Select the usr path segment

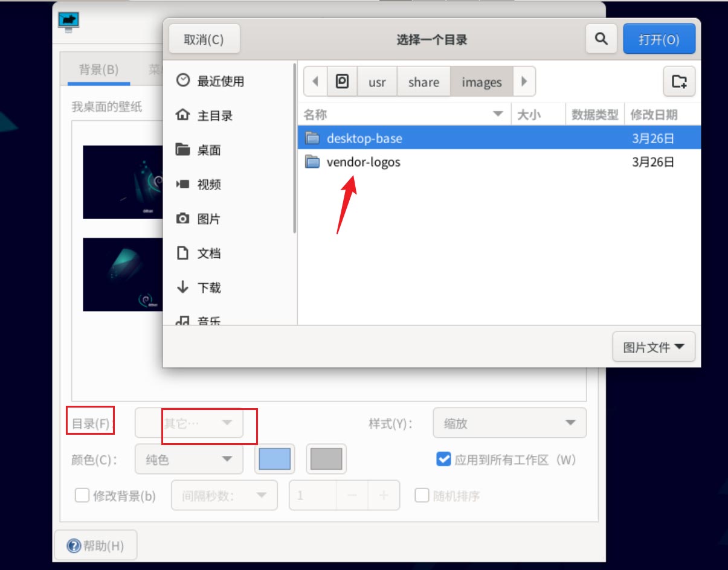[377, 82]
